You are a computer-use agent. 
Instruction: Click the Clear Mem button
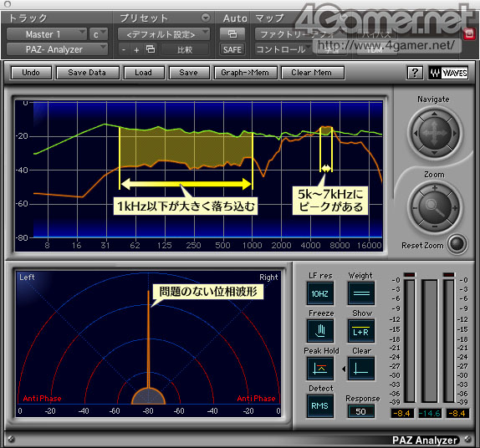[312, 73]
